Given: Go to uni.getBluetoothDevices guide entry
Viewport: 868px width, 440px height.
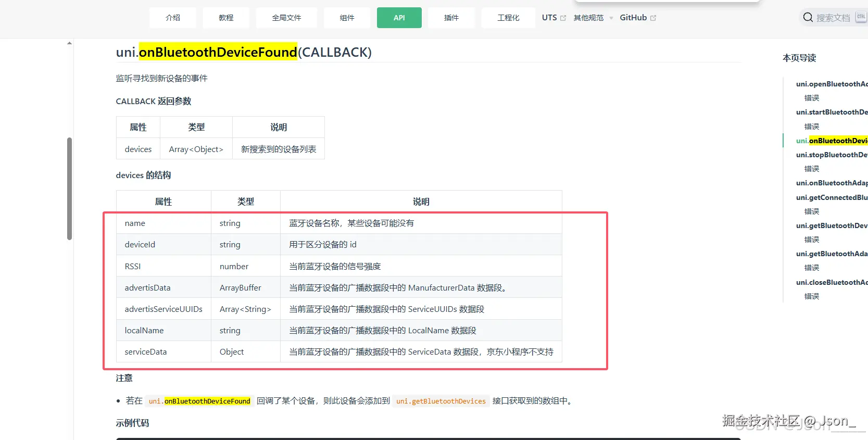Looking at the screenshot, I should [832, 225].
